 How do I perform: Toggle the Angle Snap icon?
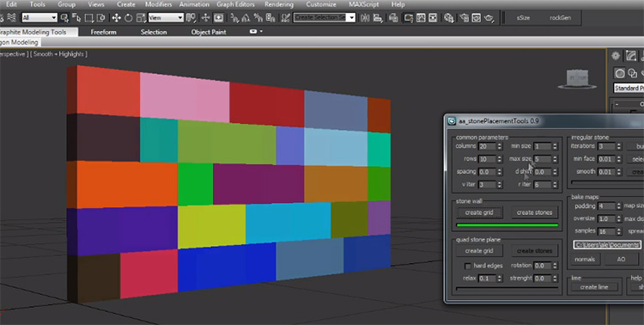pyautogui.click(x=246, y=18)
